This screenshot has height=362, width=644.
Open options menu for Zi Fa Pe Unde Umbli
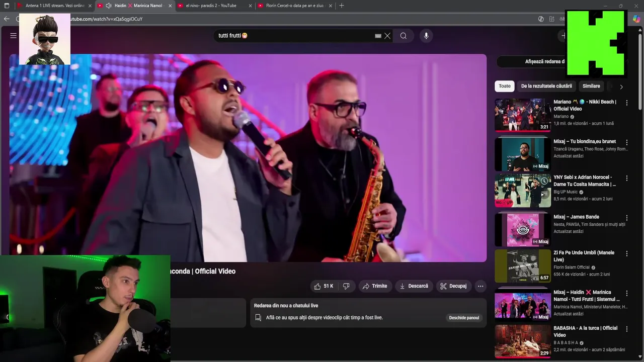pyautogui.click(x=627, y=253)
